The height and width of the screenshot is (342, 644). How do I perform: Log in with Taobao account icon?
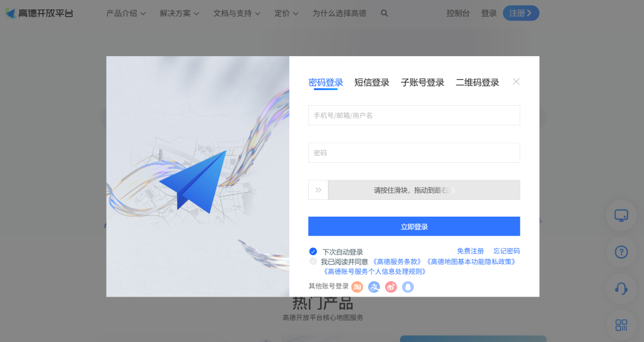(357, 287)
